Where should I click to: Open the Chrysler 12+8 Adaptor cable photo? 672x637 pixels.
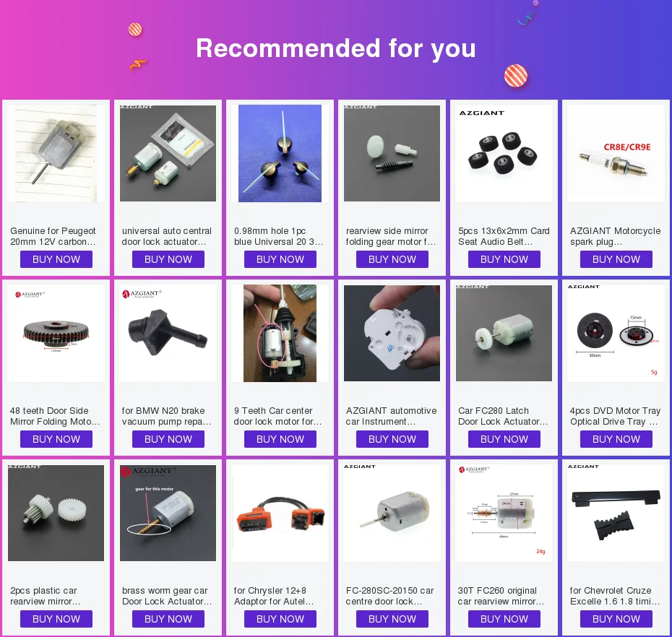[280, 513]
